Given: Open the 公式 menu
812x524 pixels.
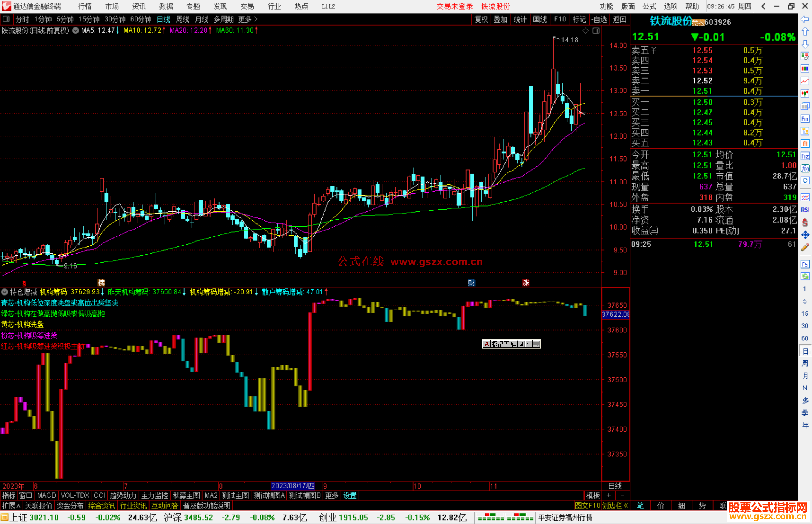Looking at the screenshot, I should [x=649, y=6].
